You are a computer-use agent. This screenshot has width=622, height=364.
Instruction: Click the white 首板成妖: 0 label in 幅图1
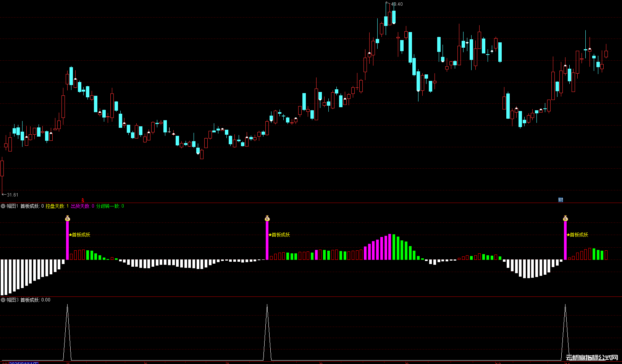pos(32,206)
